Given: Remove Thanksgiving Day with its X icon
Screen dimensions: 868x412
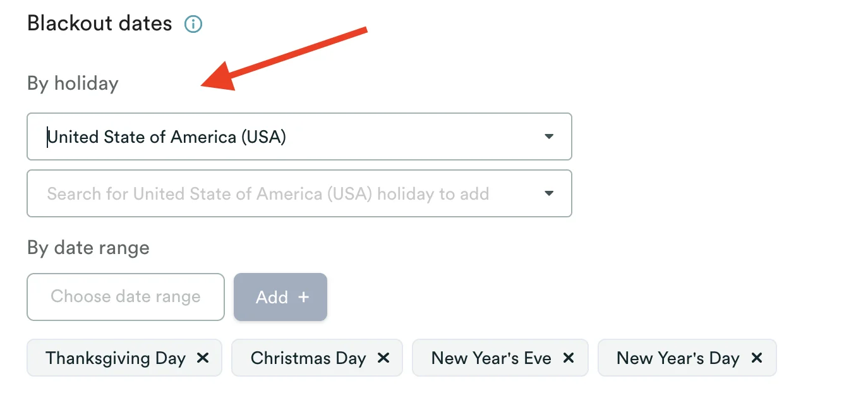Looking at the screenshot, I should coord(203,358).
